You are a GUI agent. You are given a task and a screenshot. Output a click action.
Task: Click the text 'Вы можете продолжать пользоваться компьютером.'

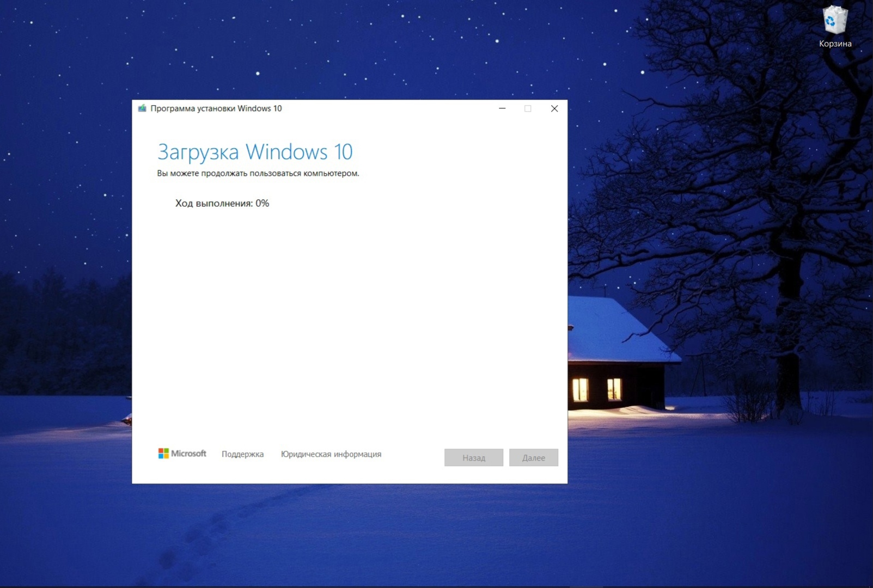(258, 173)
